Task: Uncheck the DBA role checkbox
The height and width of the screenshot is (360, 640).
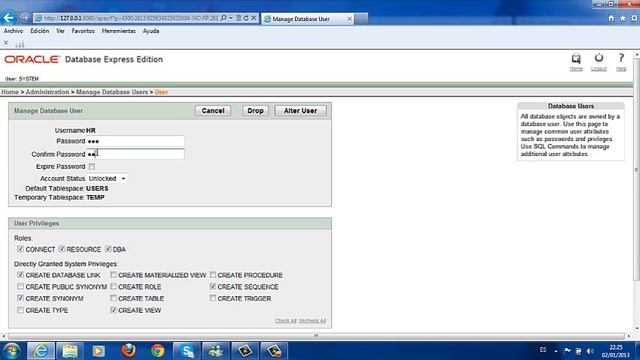Action: 108,249
